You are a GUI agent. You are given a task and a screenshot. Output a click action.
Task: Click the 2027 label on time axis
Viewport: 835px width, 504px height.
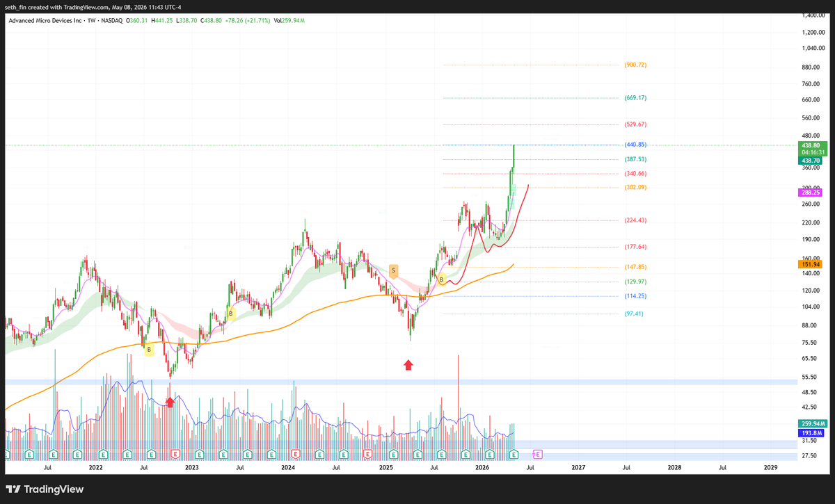point(578,469)
